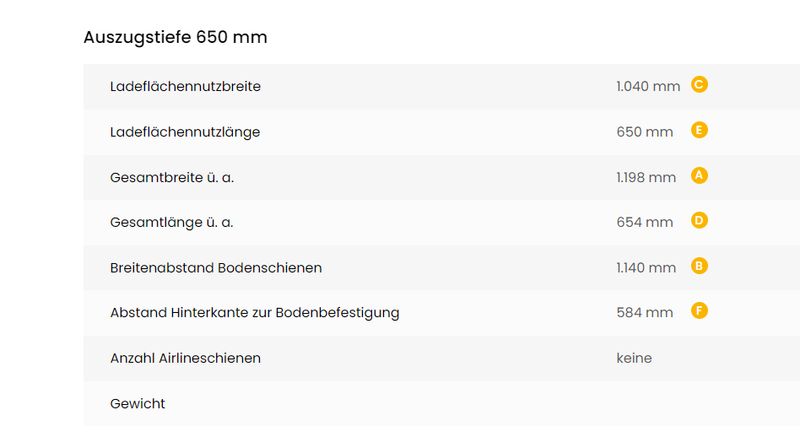Click the 1.198 mm value

click(x=646, y=178)
